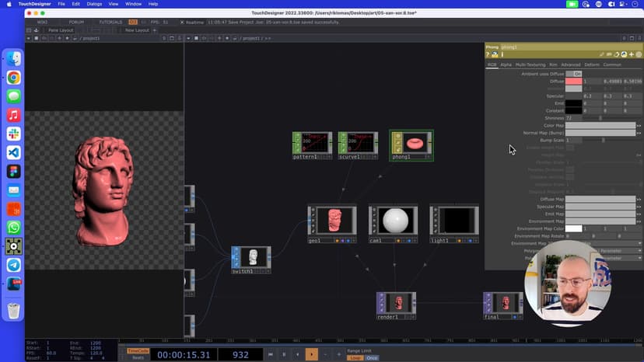Click the Diffuse color swatch
Viewport: 644px width, 362px height.
click(x=573, y=81)
